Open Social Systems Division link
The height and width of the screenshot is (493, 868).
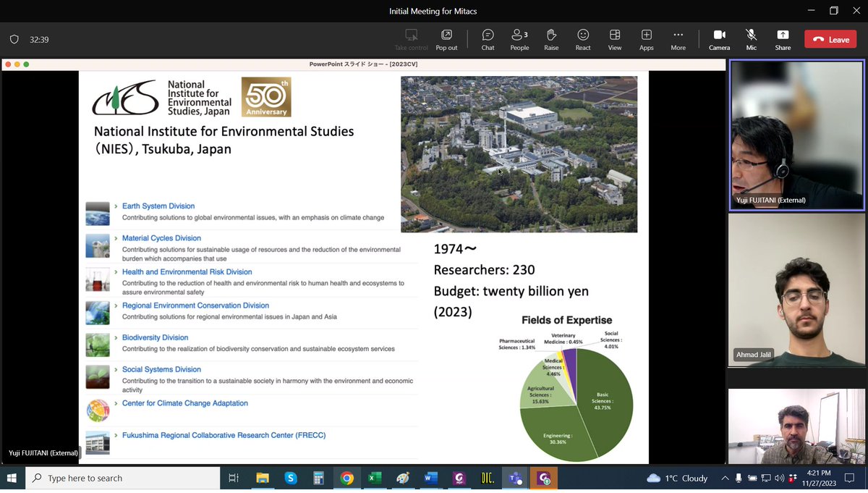tap(161, 369)
